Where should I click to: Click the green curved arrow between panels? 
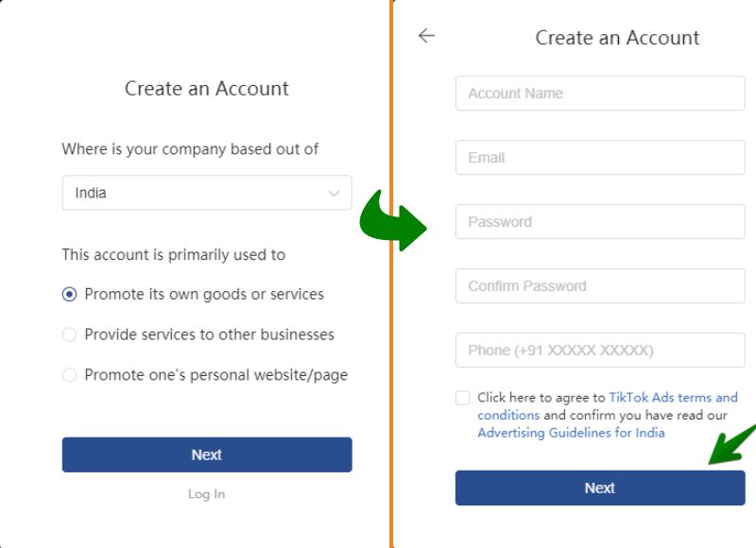392,221
